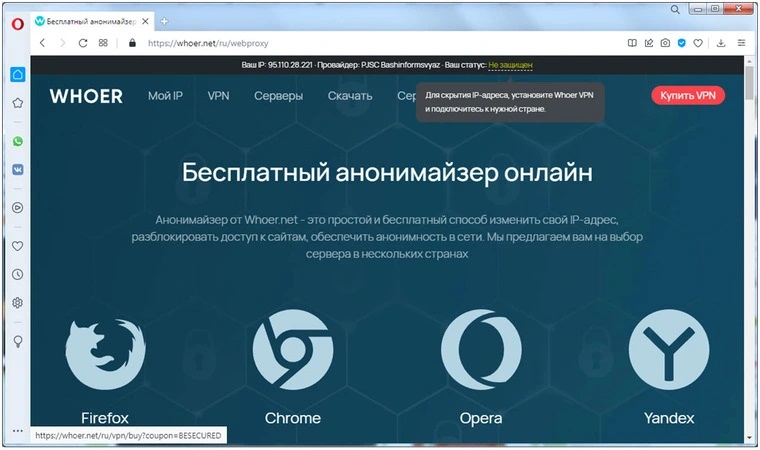Open sidebar settings gear icon

pos(17,303)
